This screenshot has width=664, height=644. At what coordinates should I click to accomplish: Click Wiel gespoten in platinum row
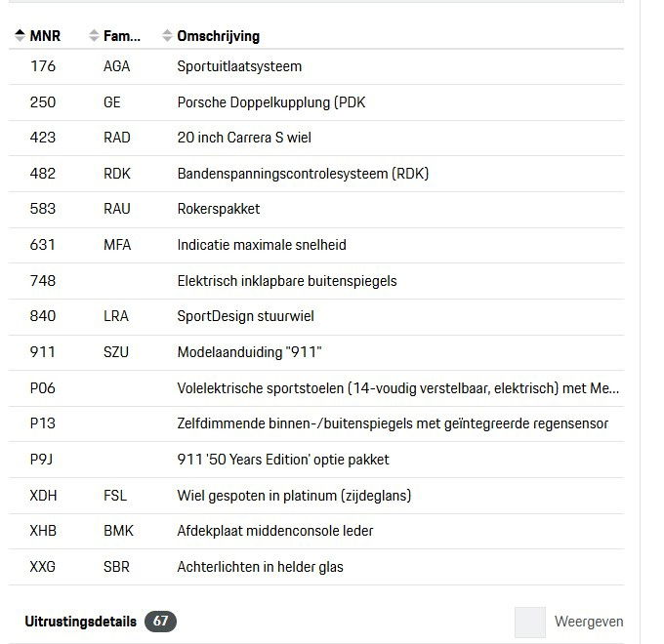click(x=294, y=496)
